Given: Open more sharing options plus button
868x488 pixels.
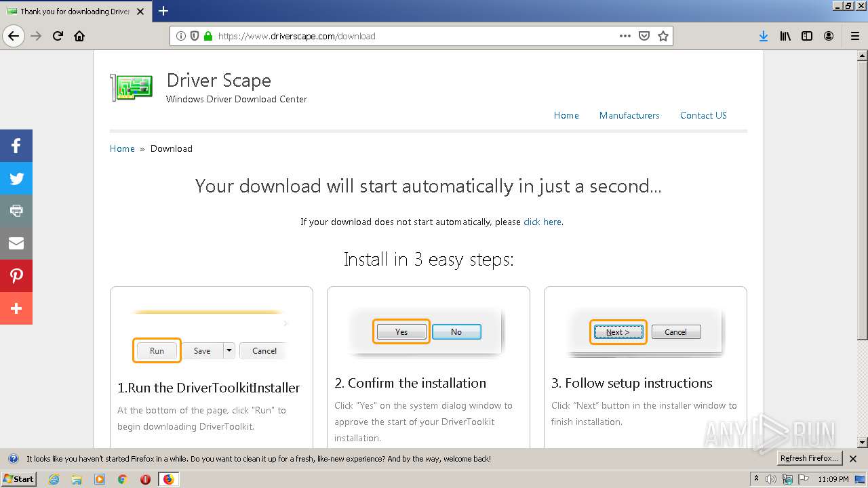Looking at the screenshot, I should [16, 308].
